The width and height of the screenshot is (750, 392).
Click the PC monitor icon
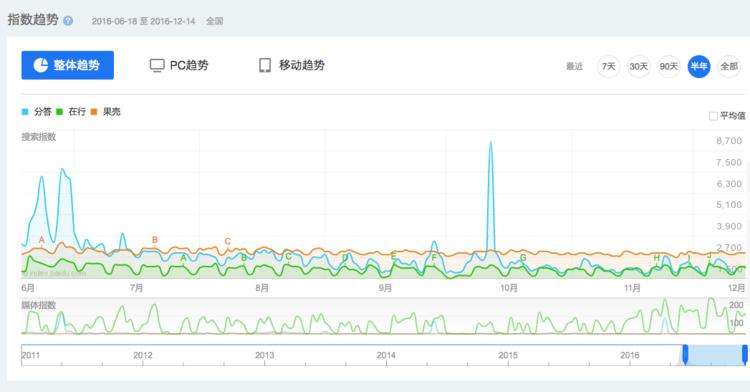pyautogui.click(x=157, y=65)
